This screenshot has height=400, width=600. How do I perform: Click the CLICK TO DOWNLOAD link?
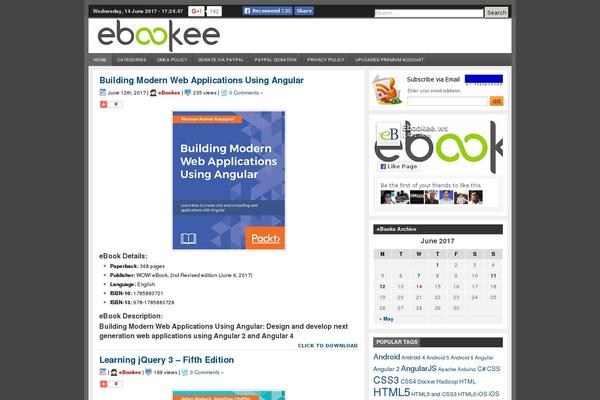328,346
